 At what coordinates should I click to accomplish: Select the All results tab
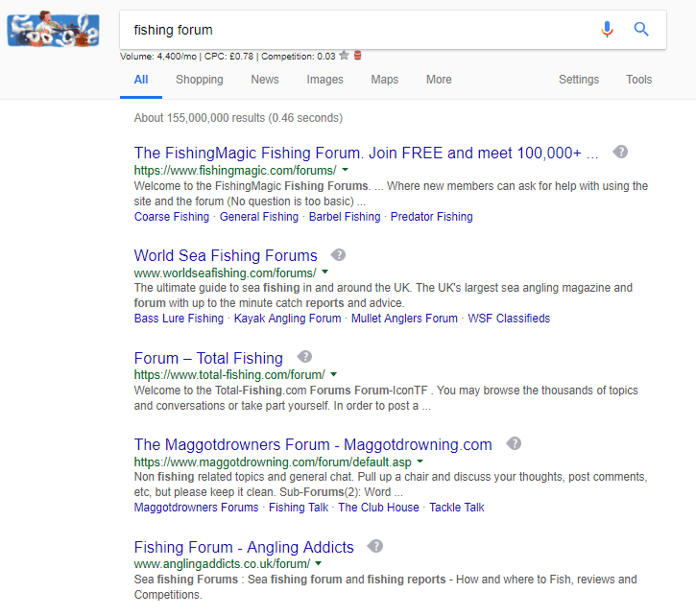point(141,80)
